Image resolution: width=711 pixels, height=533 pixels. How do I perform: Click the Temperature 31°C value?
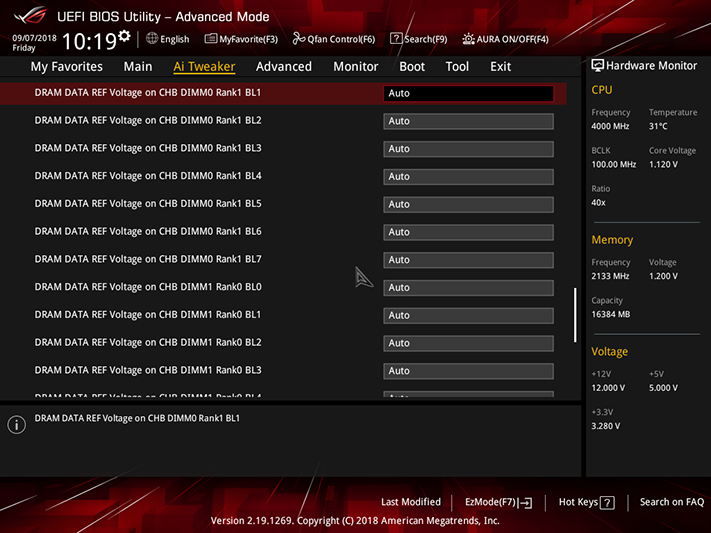pyautogui.click(x=658, y=127)
